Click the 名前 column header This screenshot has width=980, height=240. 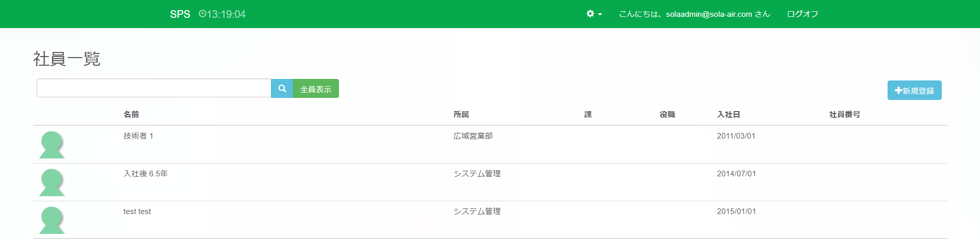131,115
